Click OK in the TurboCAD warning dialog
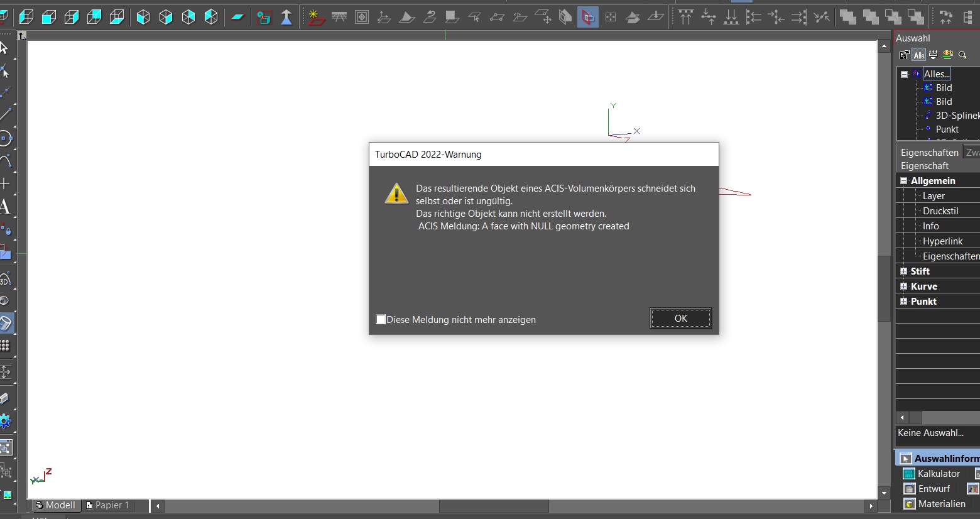Viewport: 980px width, 519px height. click(x=681, y=319)
